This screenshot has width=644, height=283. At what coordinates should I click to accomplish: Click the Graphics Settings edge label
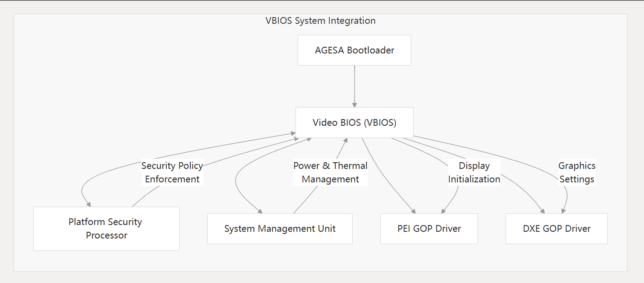[577, 172]
